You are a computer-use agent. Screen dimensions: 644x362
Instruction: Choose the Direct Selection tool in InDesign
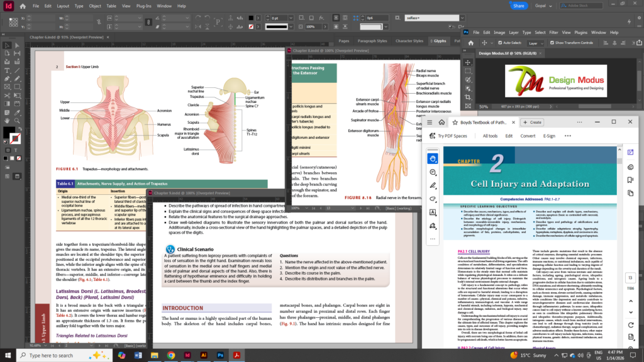[17, 45]
